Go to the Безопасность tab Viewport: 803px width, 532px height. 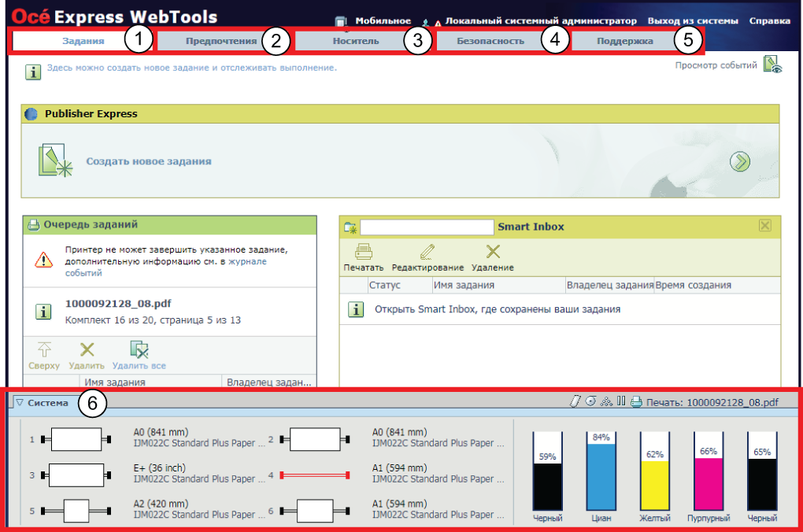click(490, 41)
